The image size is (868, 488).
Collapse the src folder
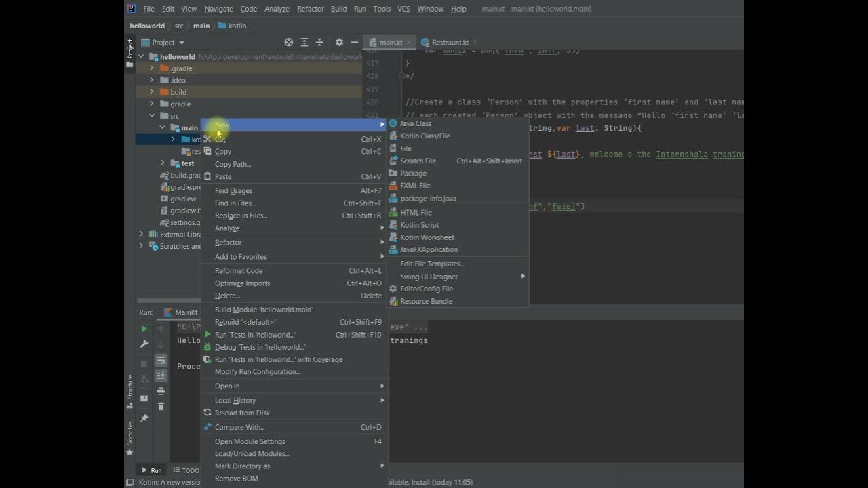tap(152, 116)
